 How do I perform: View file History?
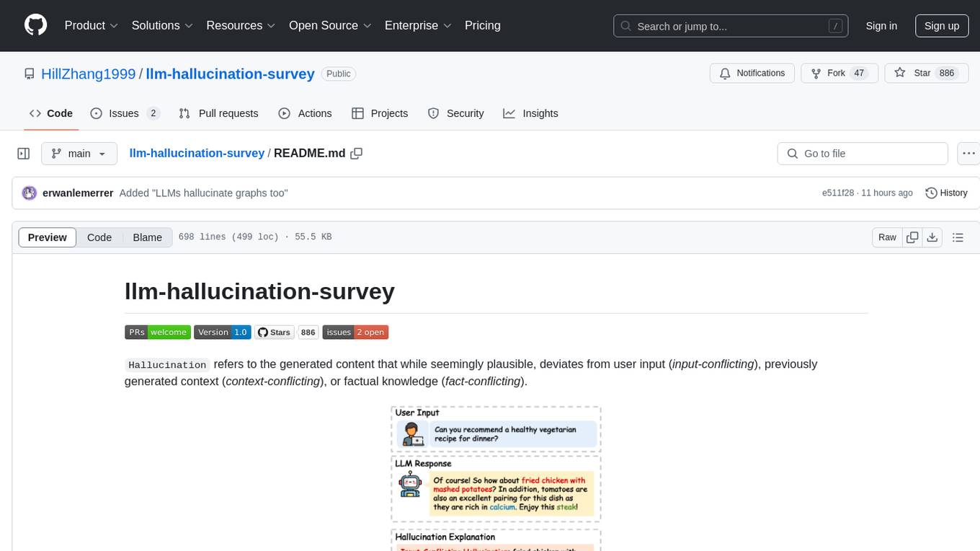click(x=946, y=193)
